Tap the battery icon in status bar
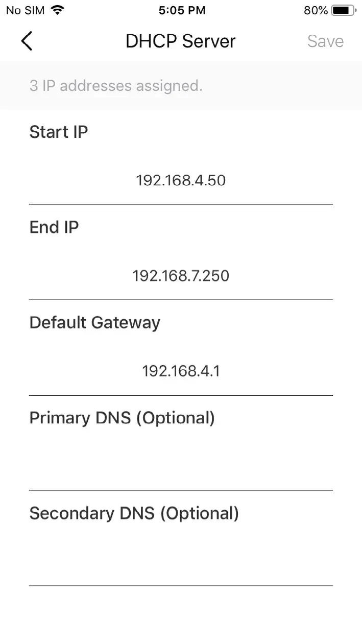 click(x=343, y=10)
